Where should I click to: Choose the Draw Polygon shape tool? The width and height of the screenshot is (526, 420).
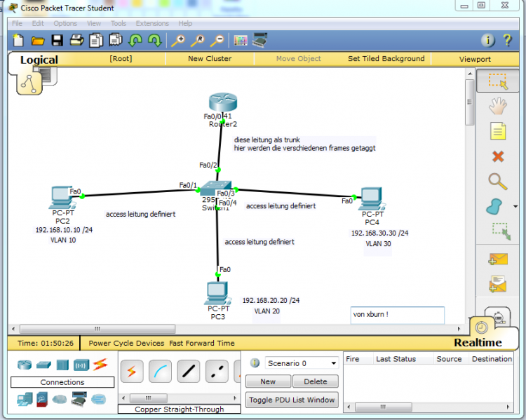494,206
